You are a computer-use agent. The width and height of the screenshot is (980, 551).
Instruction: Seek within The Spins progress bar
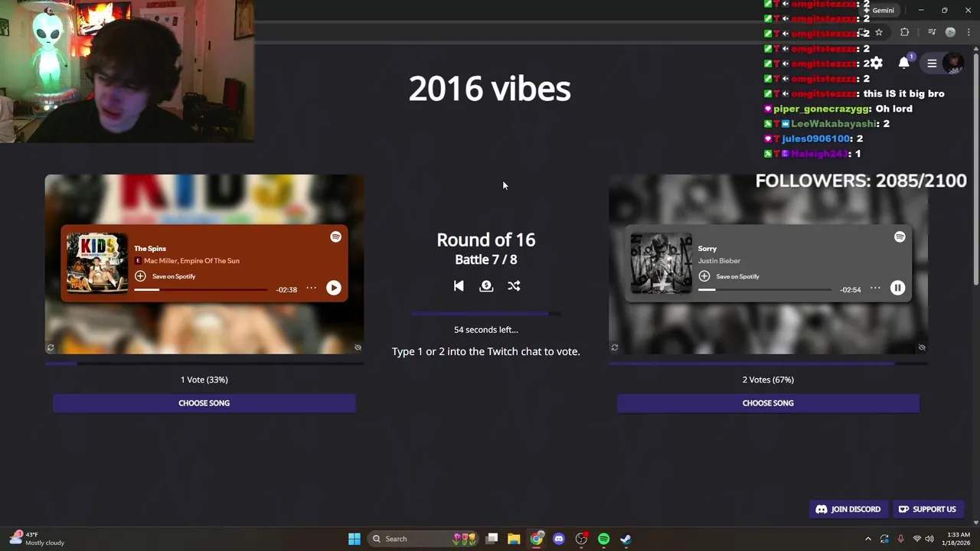coord(201,290)
